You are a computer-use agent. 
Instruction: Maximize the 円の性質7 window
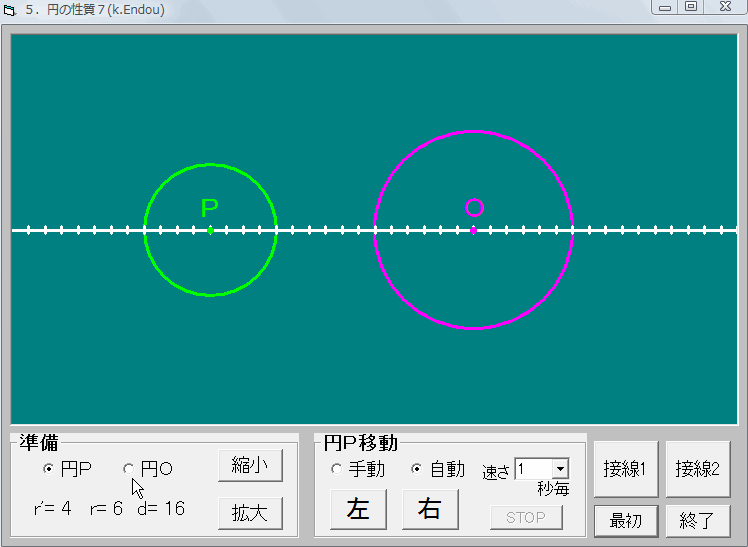click(x=691, y=7)
